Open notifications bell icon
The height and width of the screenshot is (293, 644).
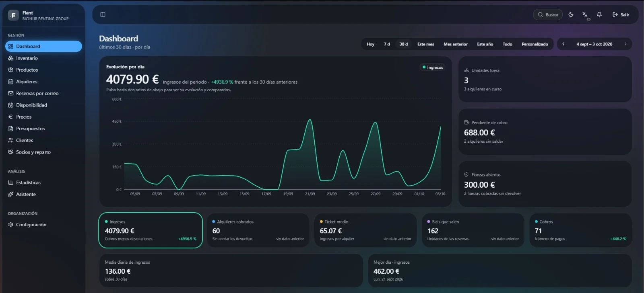(599, 14)
